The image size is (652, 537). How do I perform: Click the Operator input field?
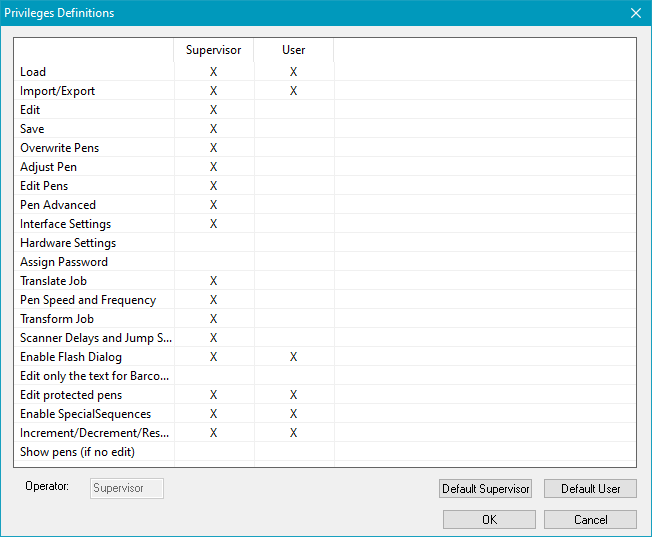tap(127, 488)
